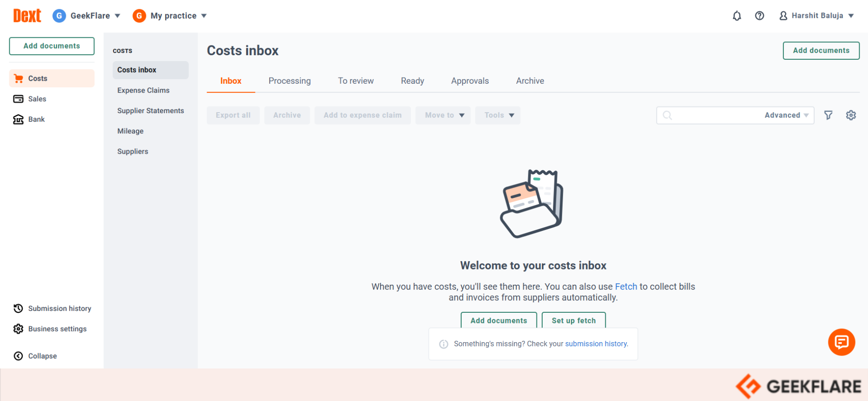Follow the submission history link

(x=596, y=344)
